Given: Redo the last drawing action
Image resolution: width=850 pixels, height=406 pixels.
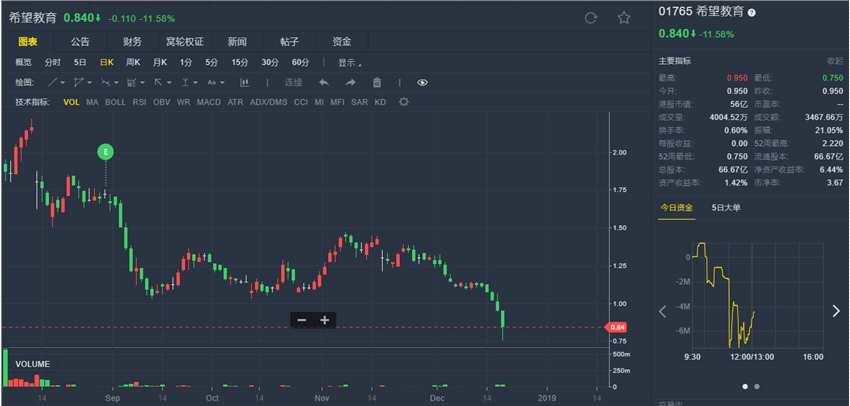Looking at the screenshot, I should 350,82.
